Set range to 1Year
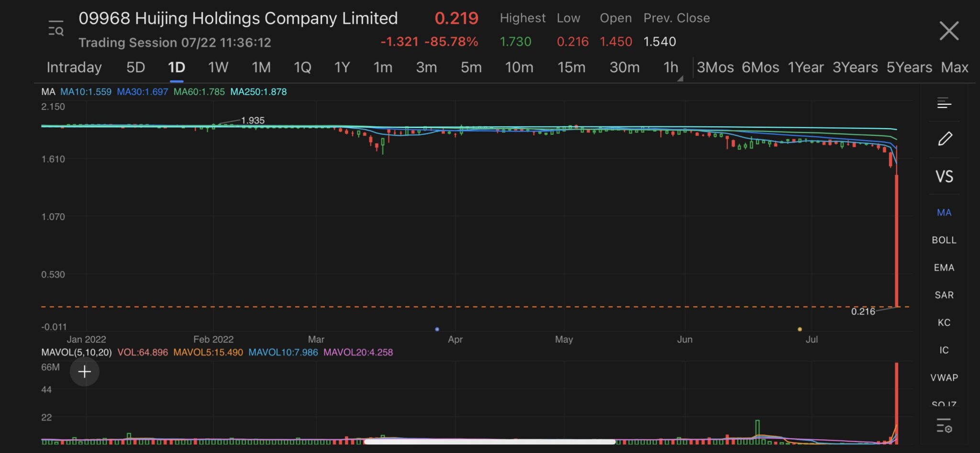 point(806,67)
